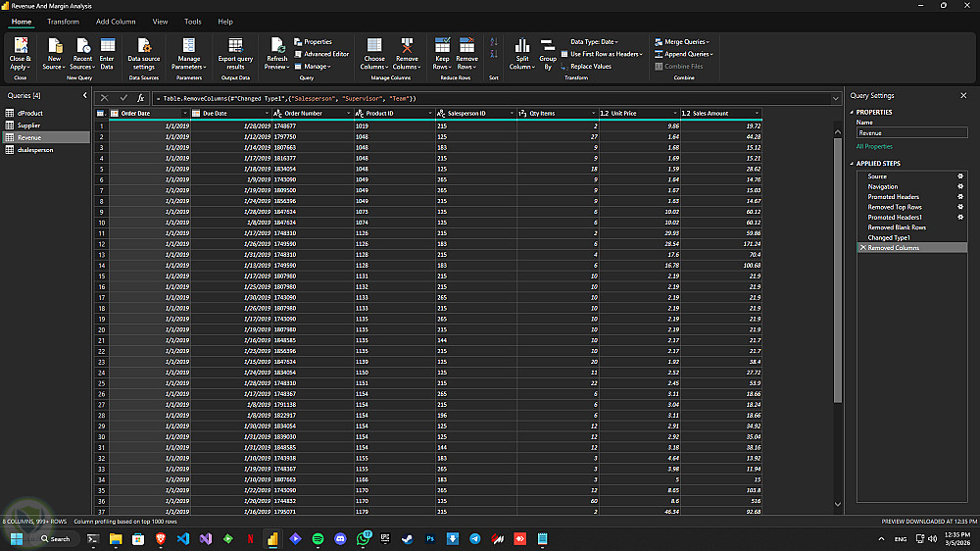Click the All Properties link
Viewport: 980px width, 551px height.
(874, 146)
